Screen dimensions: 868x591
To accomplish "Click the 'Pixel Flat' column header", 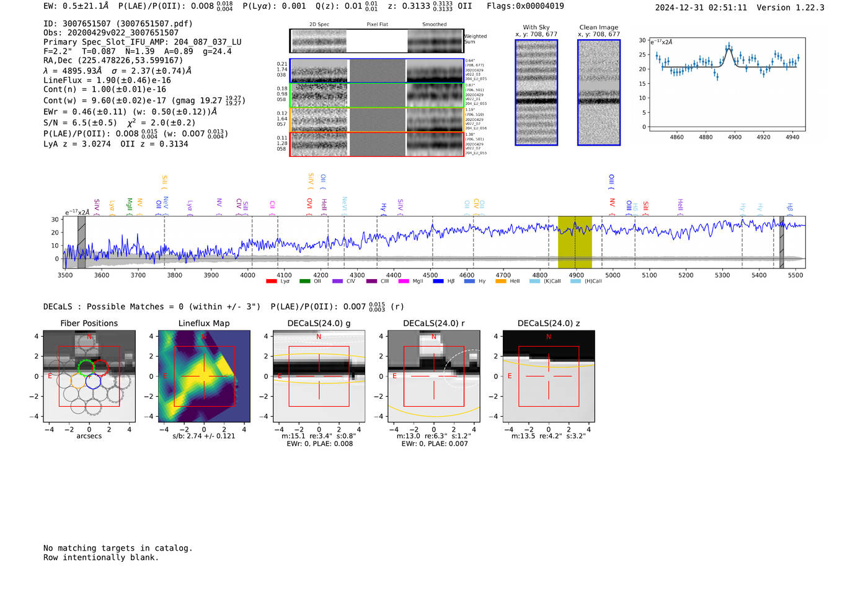I will pyautogui.click(x=377, y=25).
